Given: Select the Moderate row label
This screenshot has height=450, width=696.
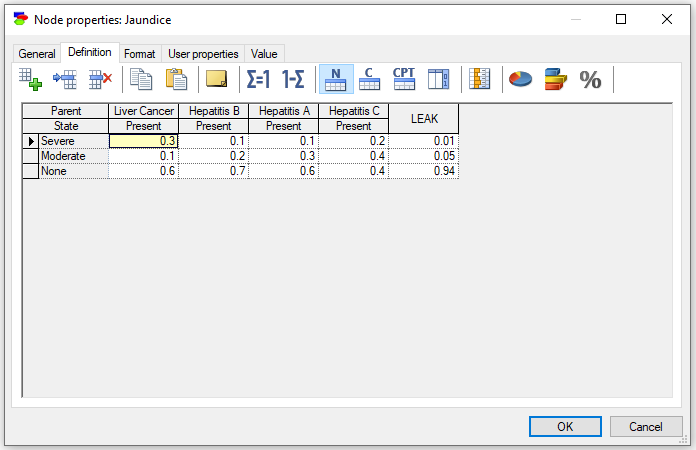Looking at the screenshot, I should click(74, 156).
